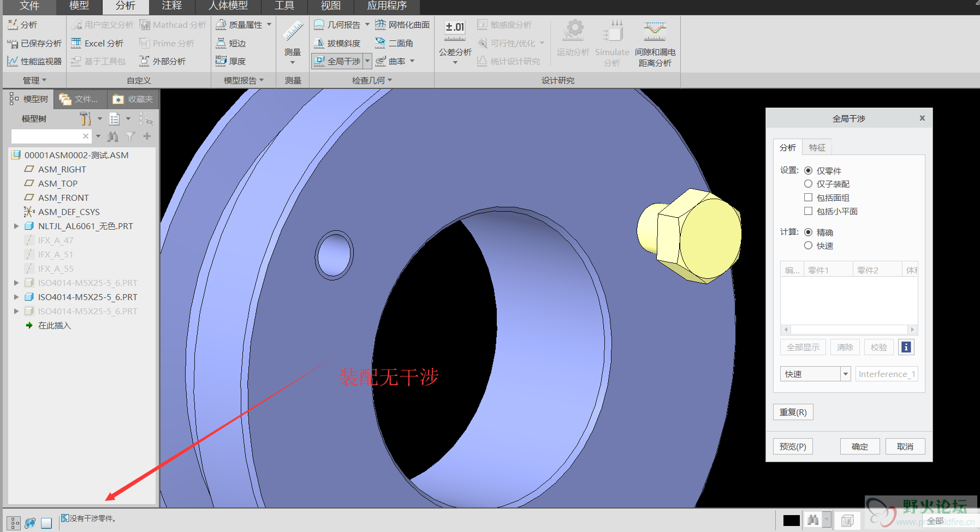The image size is (980, 532).
Task: Open the 全局干涉 dropdown arrow
Action: [367, 61]
